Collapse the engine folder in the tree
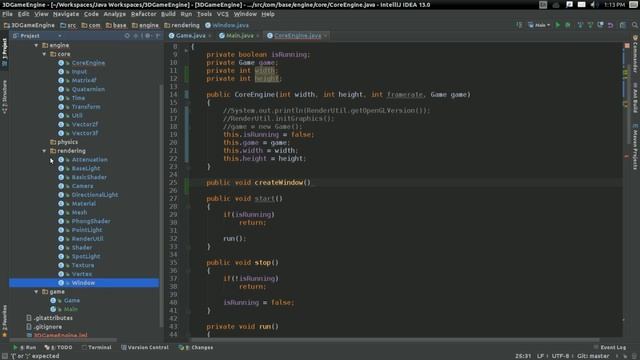 pyautogui.click(x=36, y=45)
